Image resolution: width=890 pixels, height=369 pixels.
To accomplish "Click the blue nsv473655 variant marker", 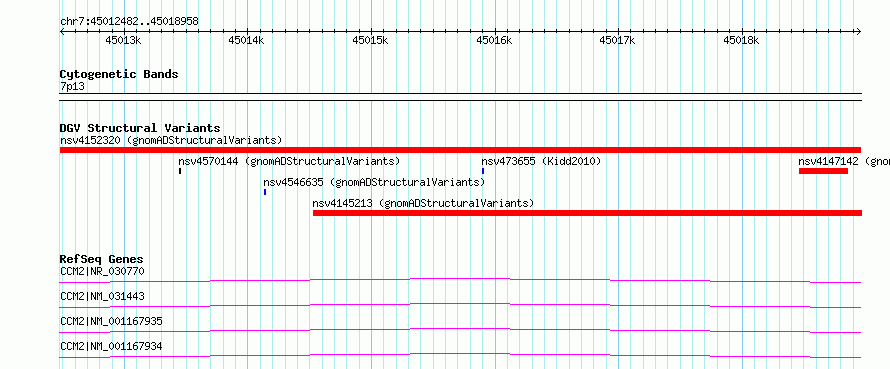I will tap(483, 171).
